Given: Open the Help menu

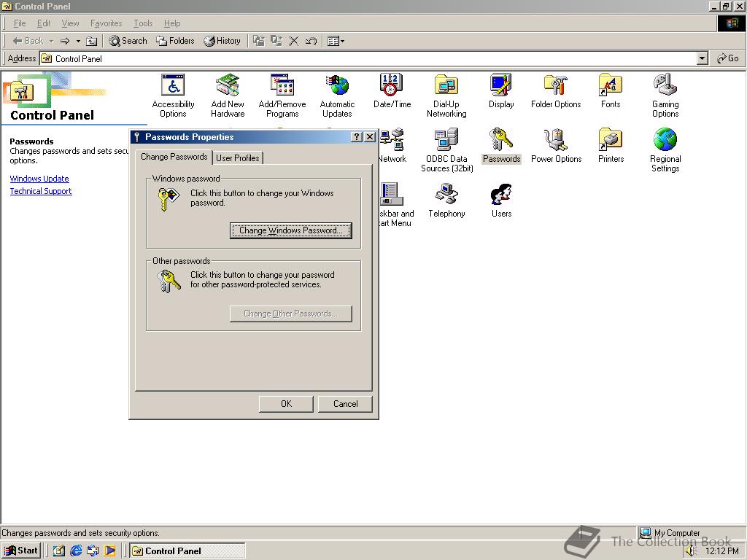Looking at the screenshot, I should click(172, 23).
